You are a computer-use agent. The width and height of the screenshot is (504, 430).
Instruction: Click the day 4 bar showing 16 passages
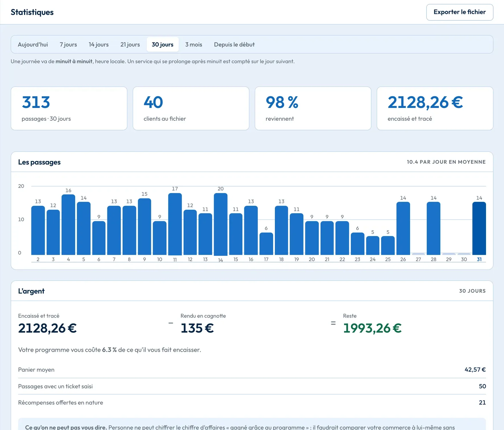click(68, 225)
